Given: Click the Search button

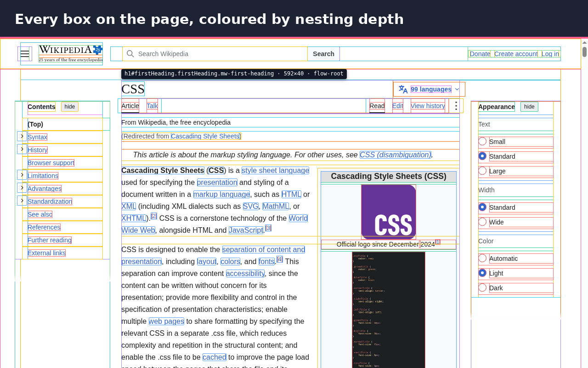Looking at the screenshot, I should 324,54.
